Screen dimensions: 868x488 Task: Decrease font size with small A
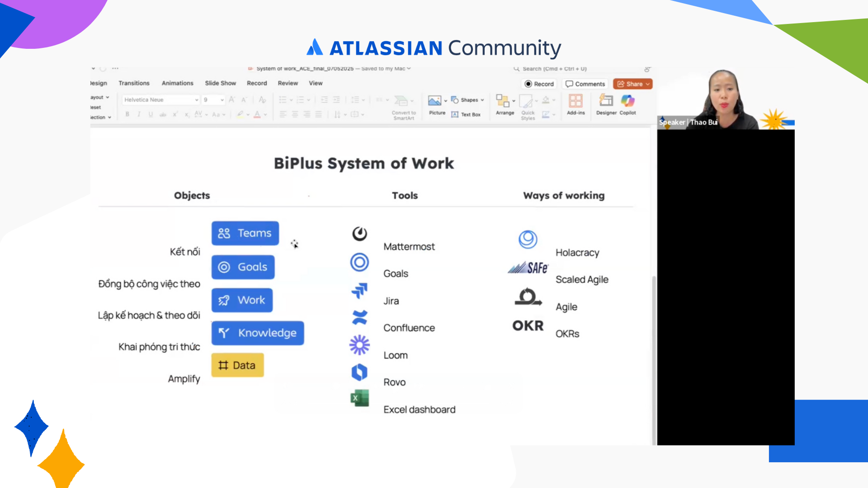pos(244,99)
